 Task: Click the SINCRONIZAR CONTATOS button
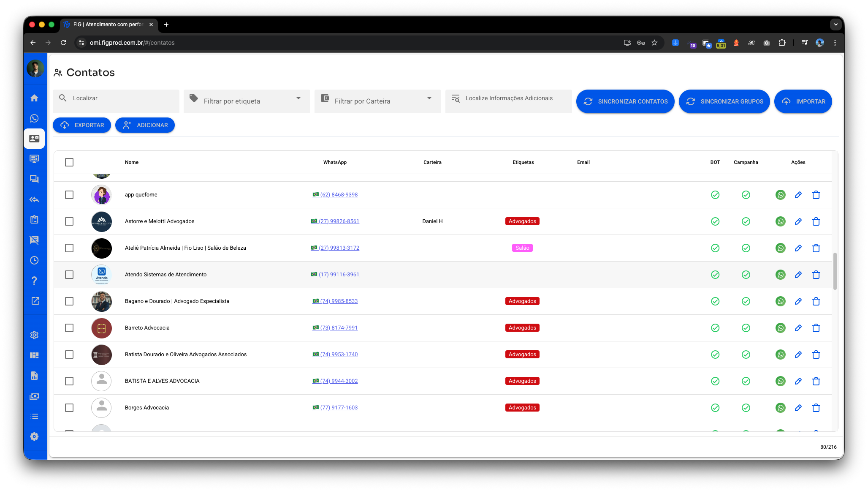tap(625, 101)
